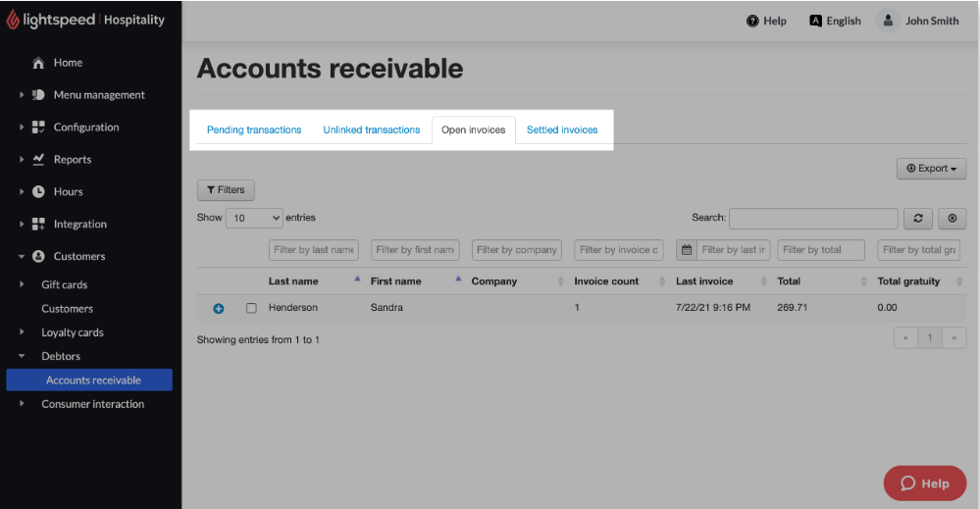Click the John Smith user avatar
The height and width of the screenshot is (509, 980).
tap(888, 21)
